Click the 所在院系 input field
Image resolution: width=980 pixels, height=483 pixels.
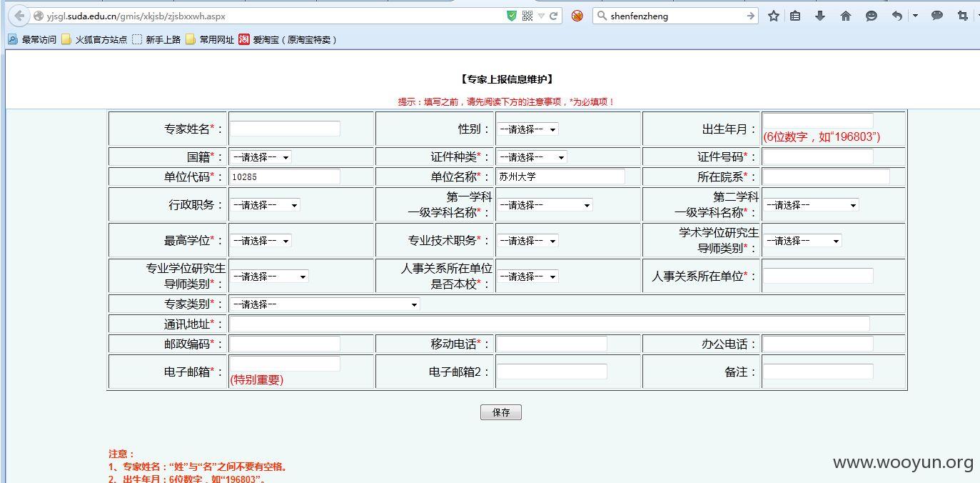coord(827,176)
